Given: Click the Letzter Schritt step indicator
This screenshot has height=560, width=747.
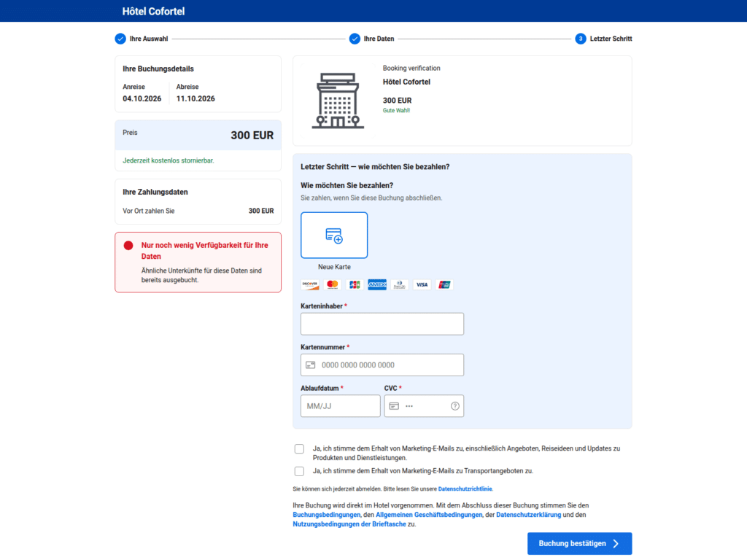Looking at the screenshot, I should click(603, 39).
